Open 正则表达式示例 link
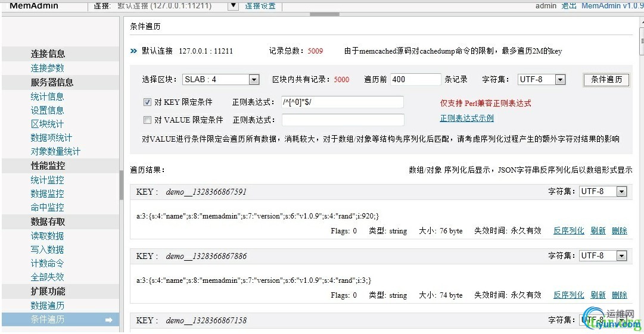The image size is (644, 334). [x=466, y=118]
